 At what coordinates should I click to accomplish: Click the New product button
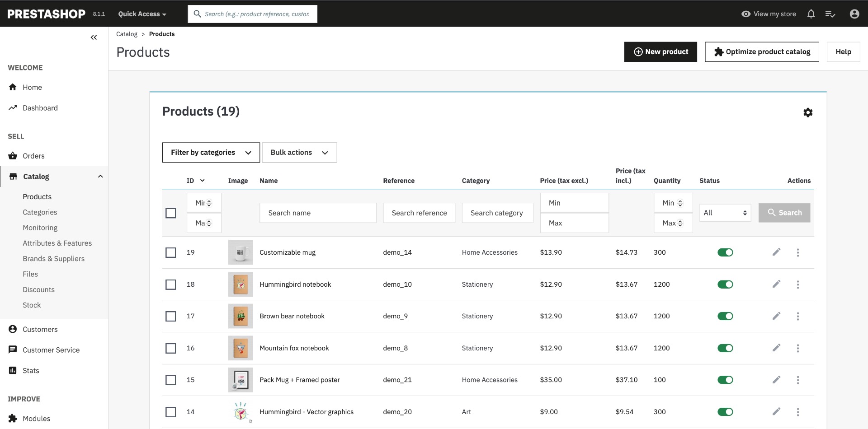pos(660,51)
